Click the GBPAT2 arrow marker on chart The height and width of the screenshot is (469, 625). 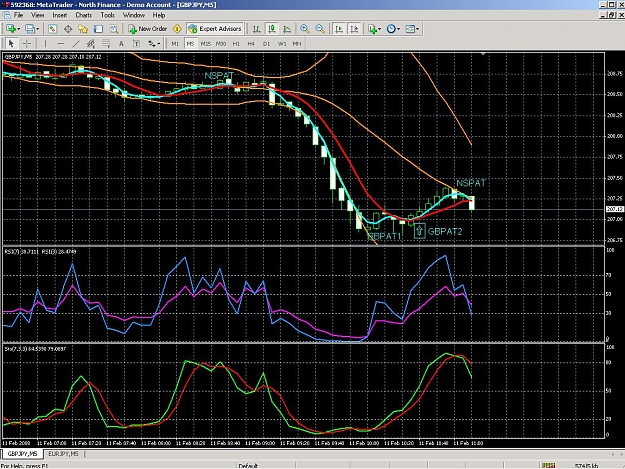click(419, 231)
